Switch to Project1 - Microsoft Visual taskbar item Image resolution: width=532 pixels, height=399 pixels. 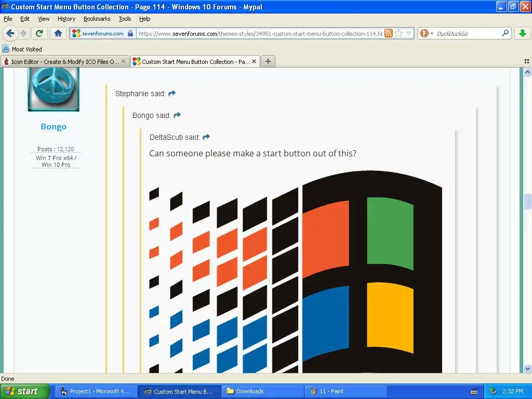click(96, 391)
